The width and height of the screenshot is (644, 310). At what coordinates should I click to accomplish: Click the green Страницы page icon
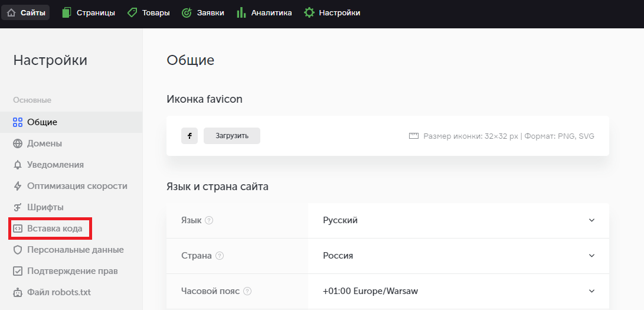[x=67, y=13]
